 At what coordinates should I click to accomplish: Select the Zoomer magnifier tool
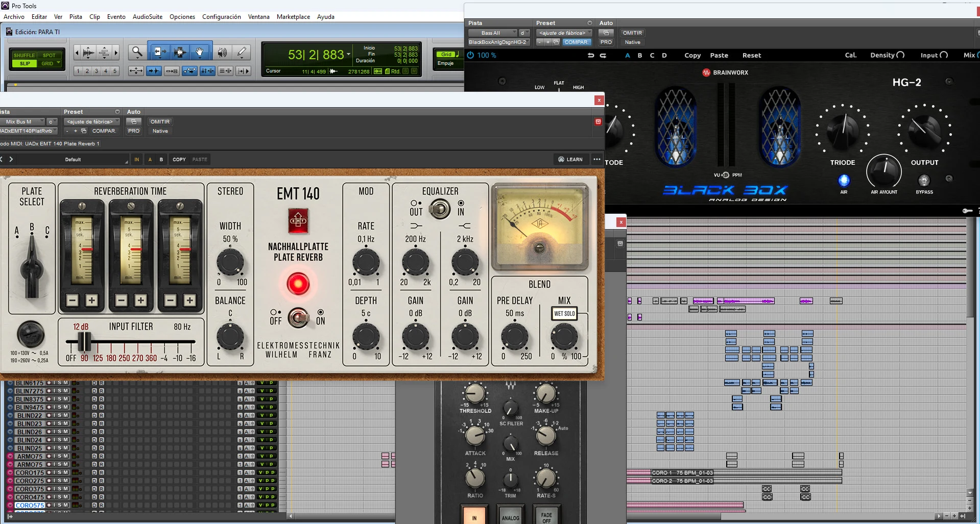pyautogui.click(x=137, y=52)
